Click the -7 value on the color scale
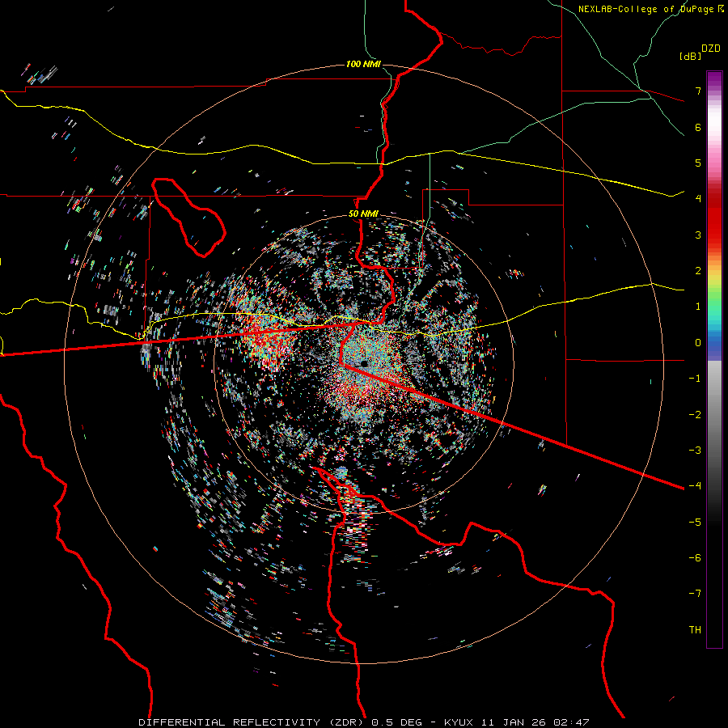The height and width of the screenshot is (728, 728). coord(695,594)
